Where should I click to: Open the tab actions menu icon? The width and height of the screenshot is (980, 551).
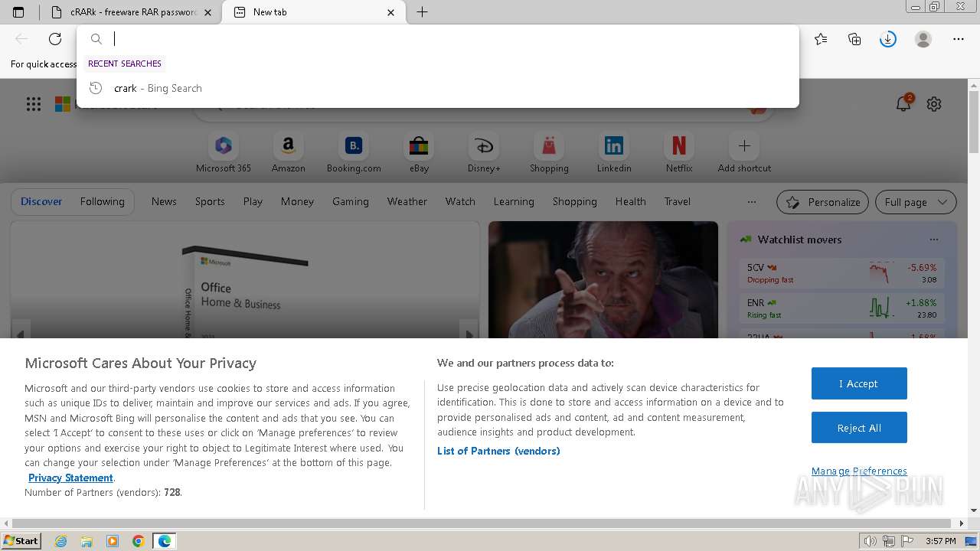pyautogui.click(x=18, y=12)
